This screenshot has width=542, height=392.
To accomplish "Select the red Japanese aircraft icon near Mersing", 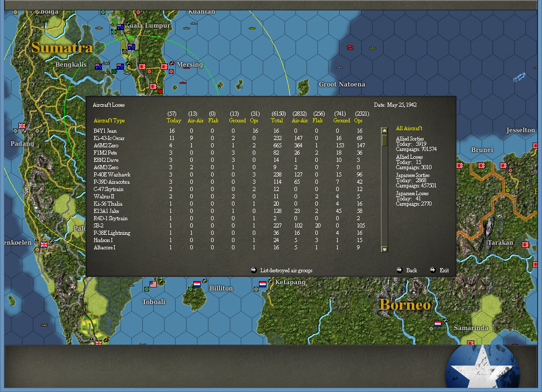I will pyautogui.click(x=171, y=63).
